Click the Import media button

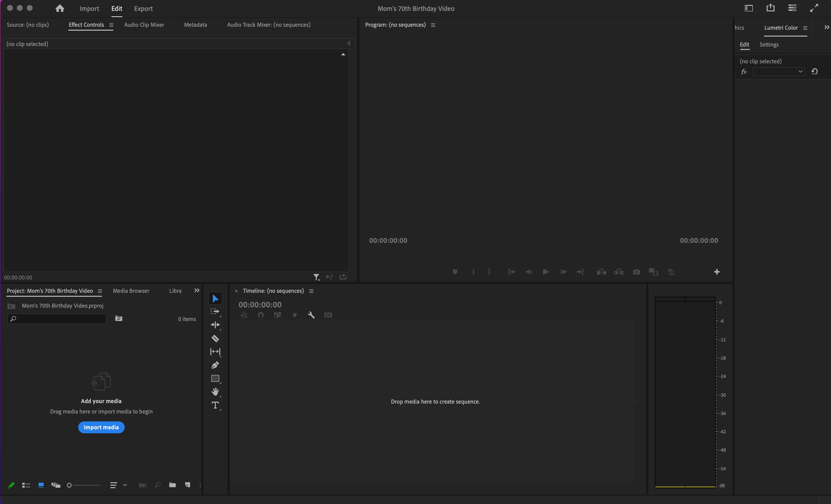[101, 427]
